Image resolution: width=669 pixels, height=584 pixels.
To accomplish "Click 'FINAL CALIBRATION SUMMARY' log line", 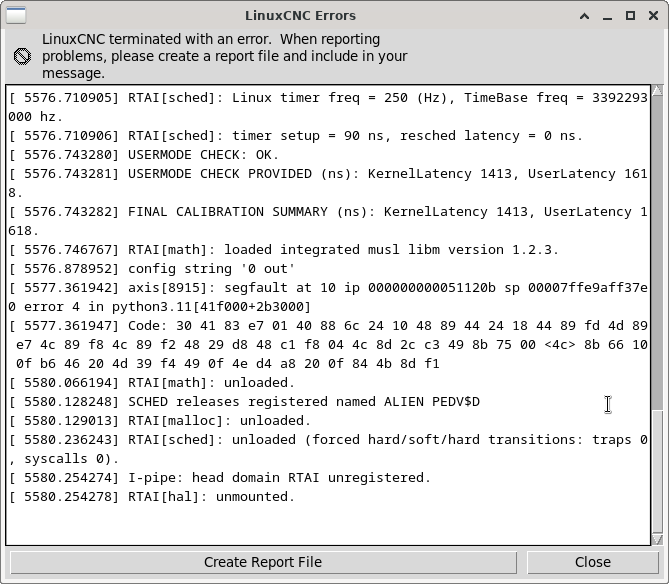I will [x=328, y=221].
